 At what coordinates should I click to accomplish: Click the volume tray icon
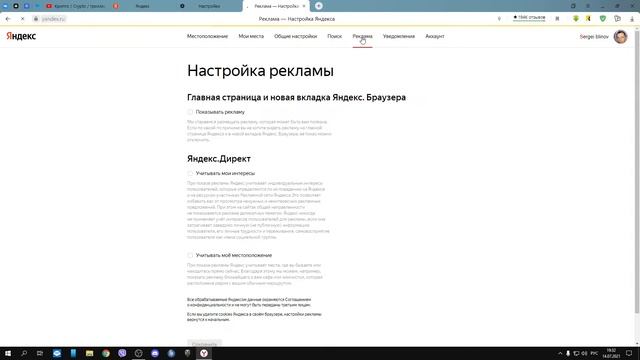584,353
